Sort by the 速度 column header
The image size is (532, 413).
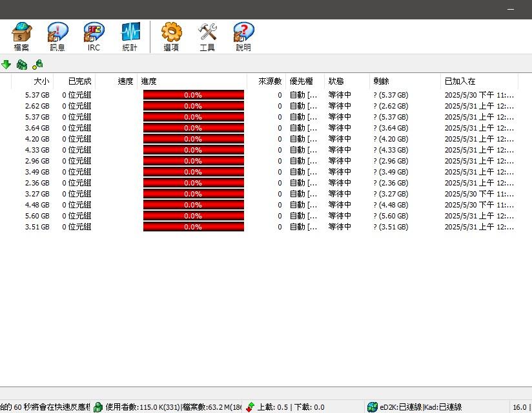click(116, 81)
